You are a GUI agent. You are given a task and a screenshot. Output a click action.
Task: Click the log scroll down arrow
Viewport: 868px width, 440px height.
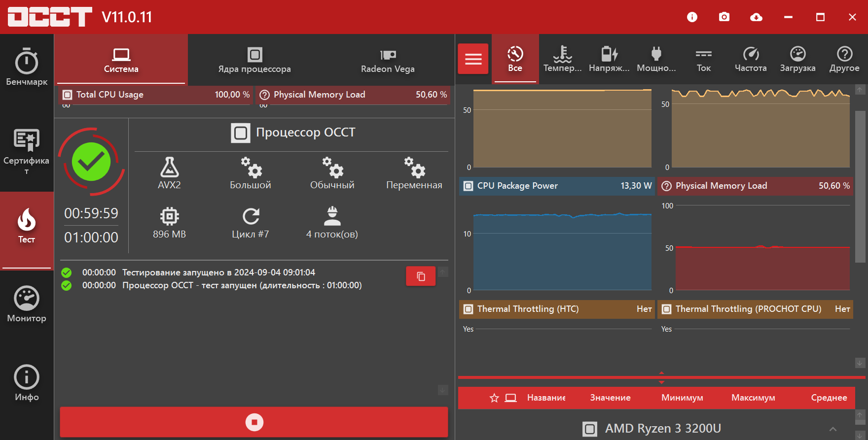pyautogui.click(x=443, y=390)
